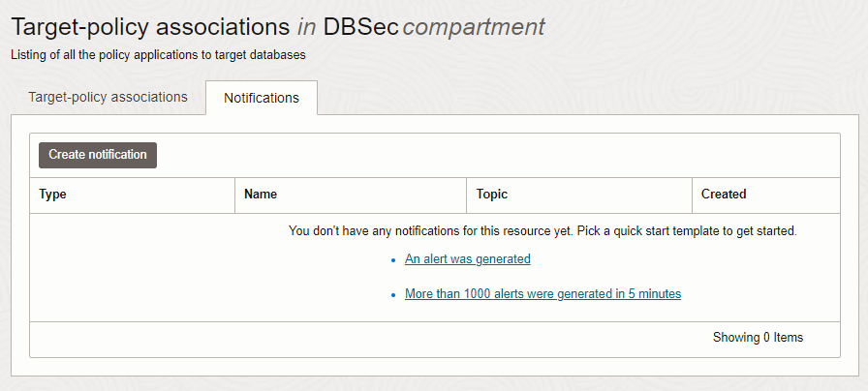
Task: Click the italic "in" word in heading
Action: point(306,27)
